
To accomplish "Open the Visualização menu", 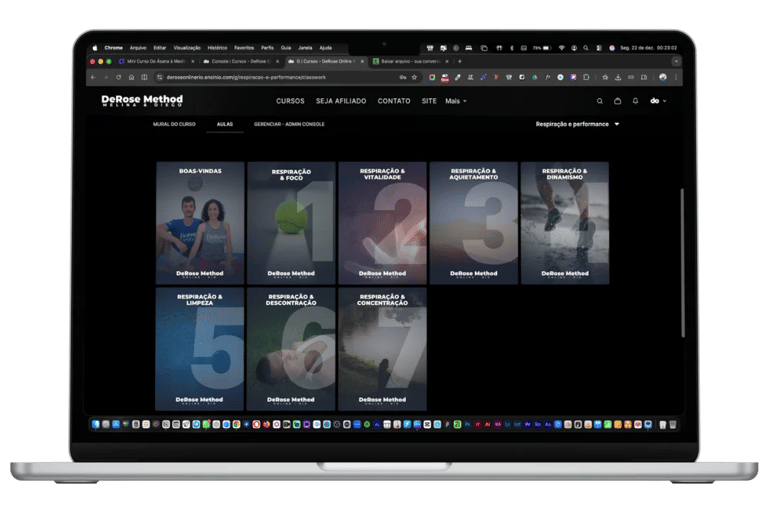I will [x=187, y=48].
